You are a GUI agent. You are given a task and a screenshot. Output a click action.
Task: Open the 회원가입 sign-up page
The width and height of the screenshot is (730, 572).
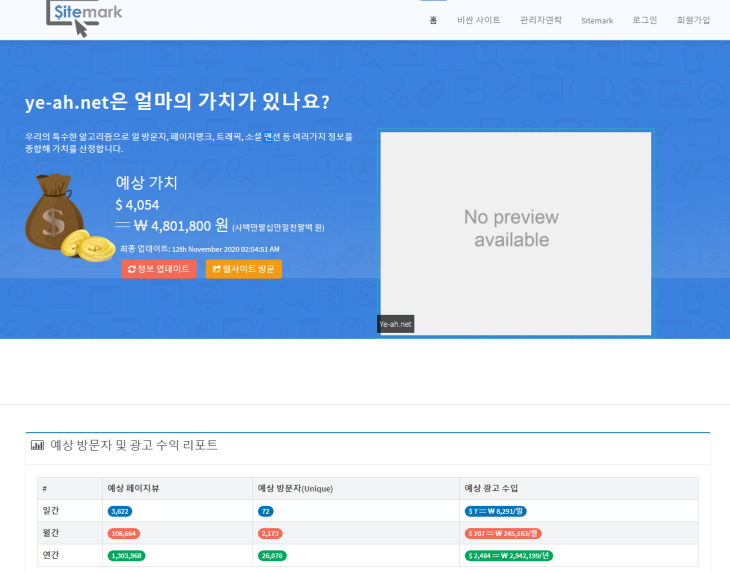(693, 20)
